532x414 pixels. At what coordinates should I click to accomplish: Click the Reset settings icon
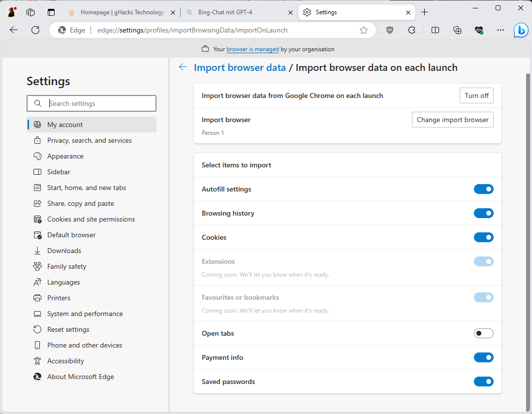[x=37, y=329]
